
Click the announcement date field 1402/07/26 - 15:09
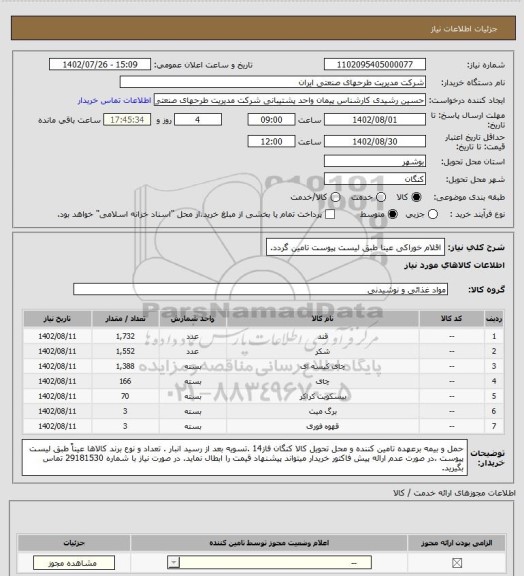pos(100,65)
